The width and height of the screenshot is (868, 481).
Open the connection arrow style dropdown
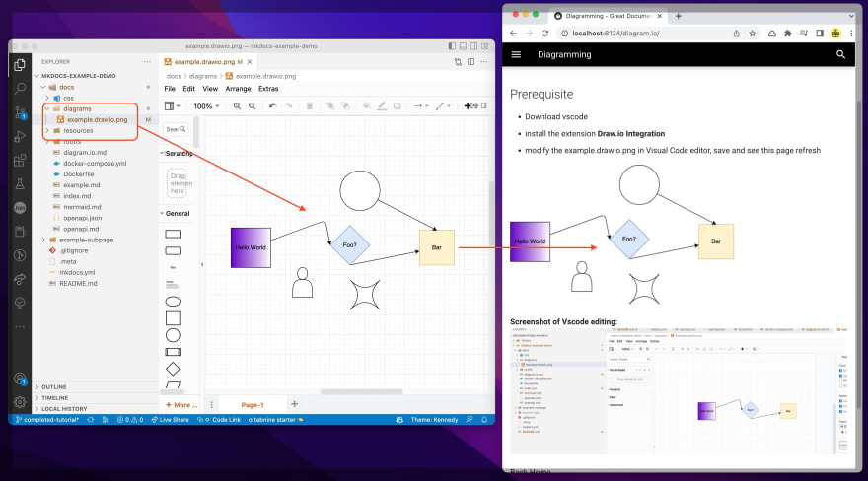(421, 106)
